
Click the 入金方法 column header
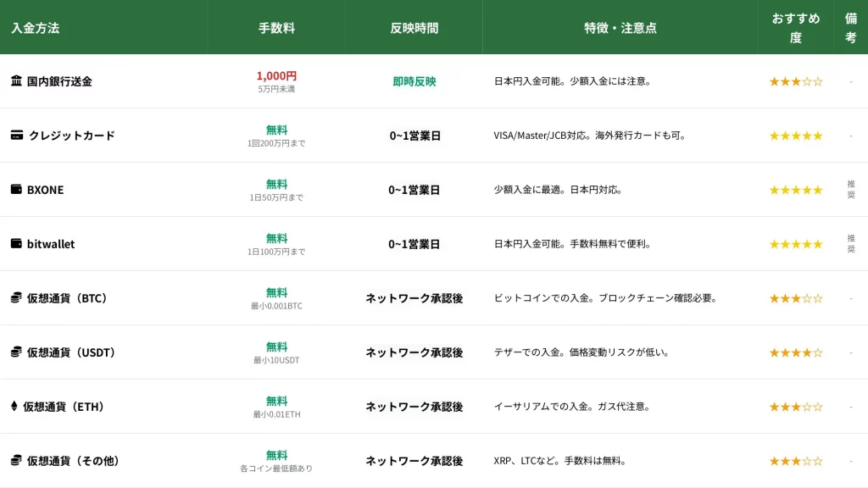click(x=36, y=28)
